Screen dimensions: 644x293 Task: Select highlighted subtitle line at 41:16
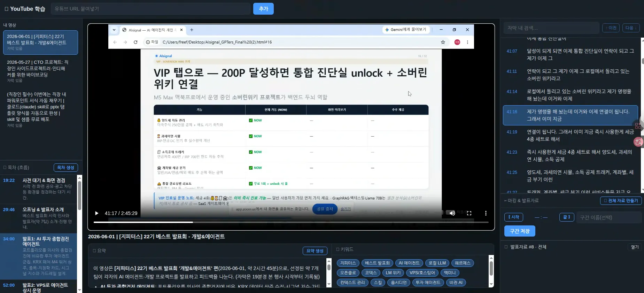(x=571, y=115)
